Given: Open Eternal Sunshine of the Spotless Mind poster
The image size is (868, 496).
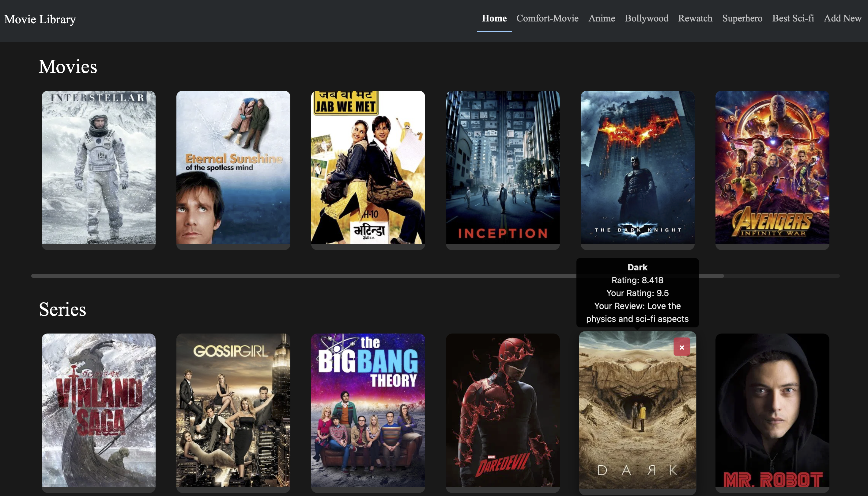Looking at the screenshot, I should click(x=233, y=167).
